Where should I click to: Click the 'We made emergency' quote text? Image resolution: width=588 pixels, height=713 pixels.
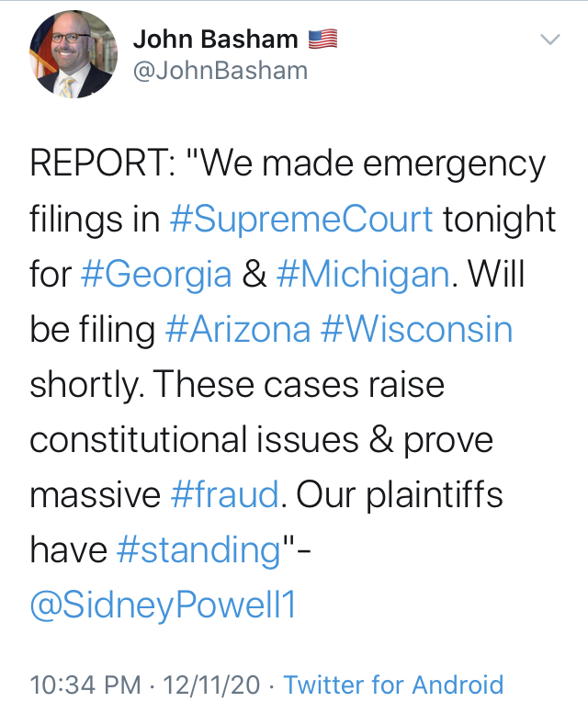[366, 164]
